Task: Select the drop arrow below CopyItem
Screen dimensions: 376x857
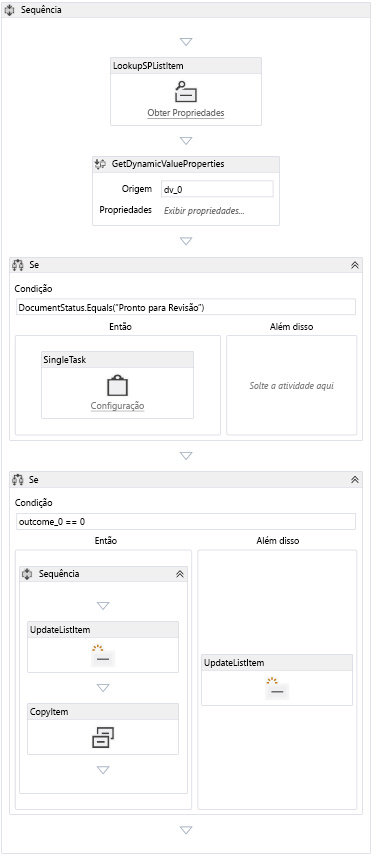Action: (x=103, y=770)
